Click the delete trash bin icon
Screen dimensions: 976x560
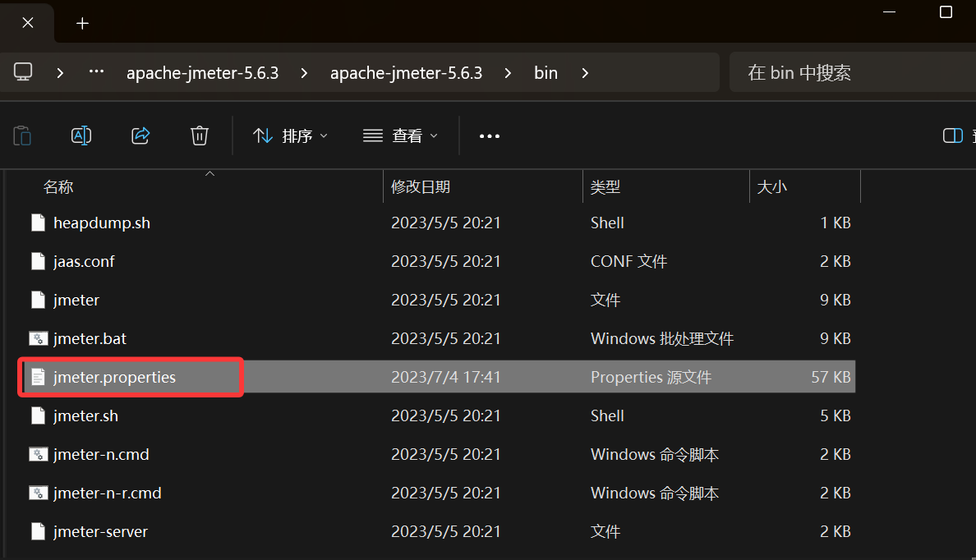coord(199,135)
